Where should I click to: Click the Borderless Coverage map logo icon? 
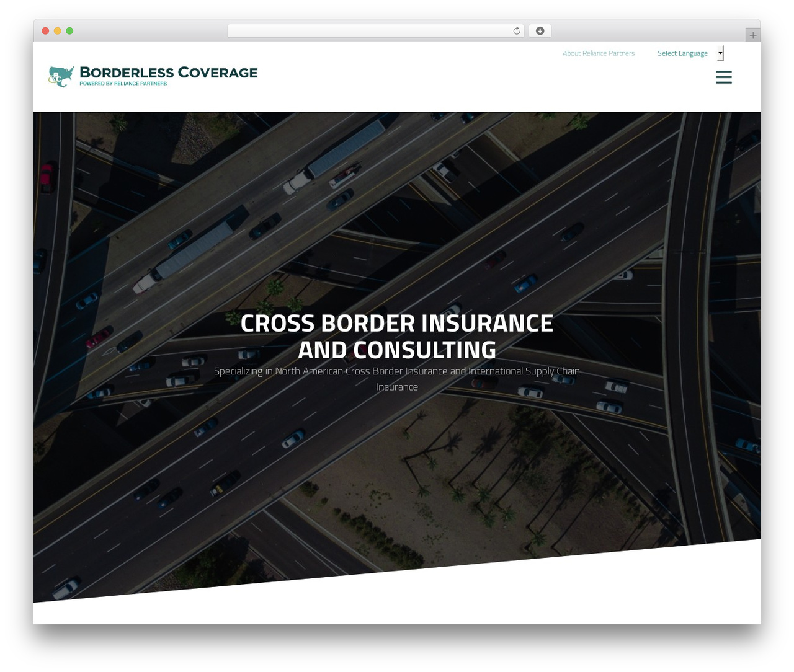coord(61,76)
